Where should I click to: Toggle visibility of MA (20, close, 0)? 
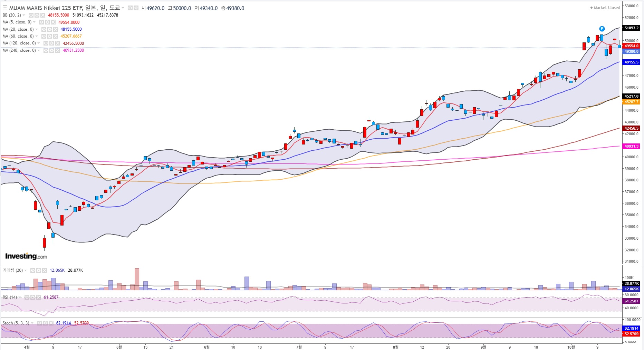44,29
